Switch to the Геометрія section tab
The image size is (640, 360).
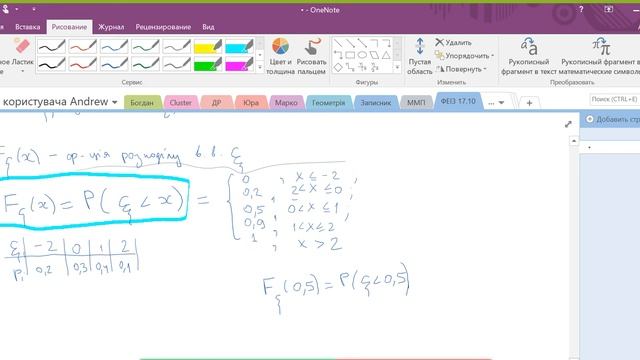point(329,103)
